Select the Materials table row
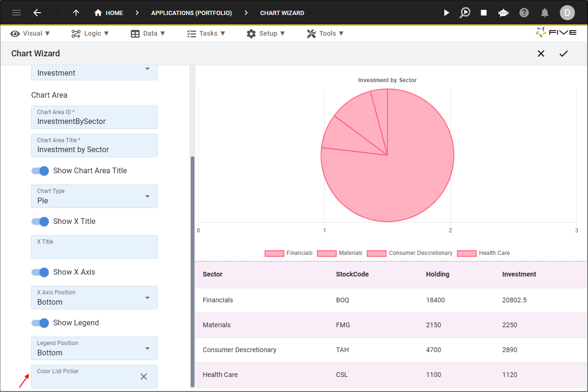 point(391,325)
